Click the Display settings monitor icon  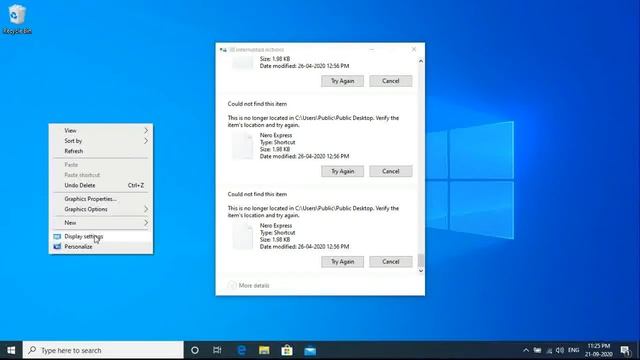coord(57,236)
